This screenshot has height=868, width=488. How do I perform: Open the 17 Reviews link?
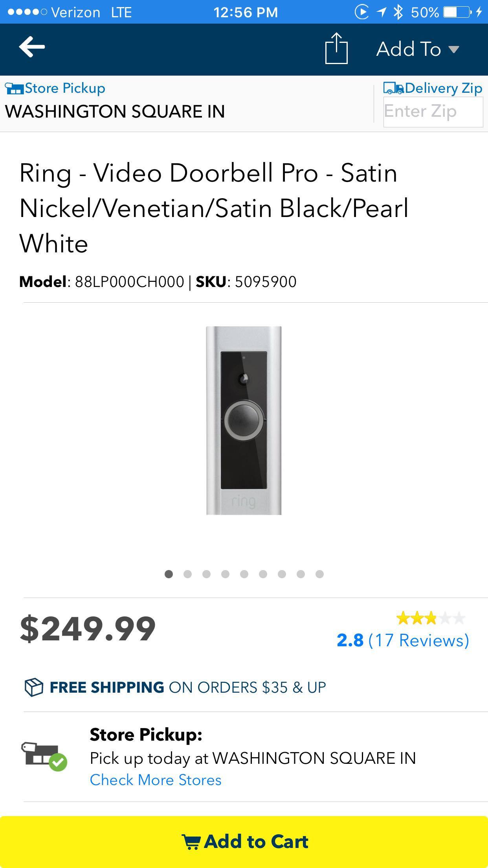click(x=418, y=640)
